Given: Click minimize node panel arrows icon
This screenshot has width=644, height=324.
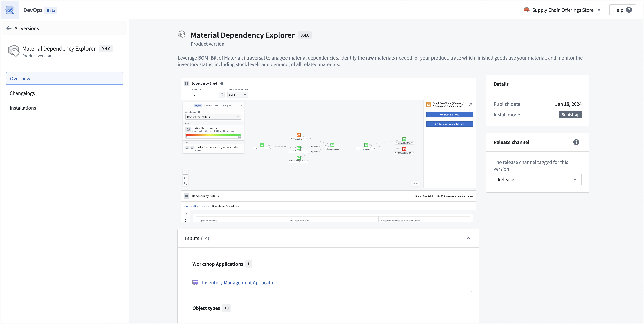Looking at the screenshot, I should point(470,105).
